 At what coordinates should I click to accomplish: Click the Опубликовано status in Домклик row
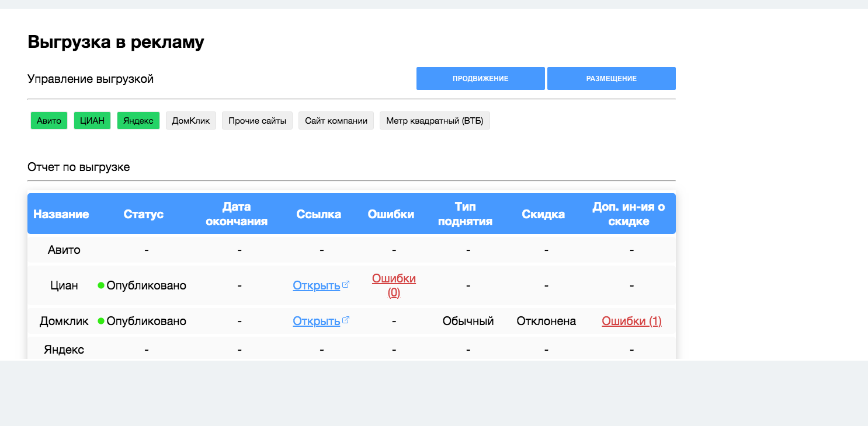point(147,321)
